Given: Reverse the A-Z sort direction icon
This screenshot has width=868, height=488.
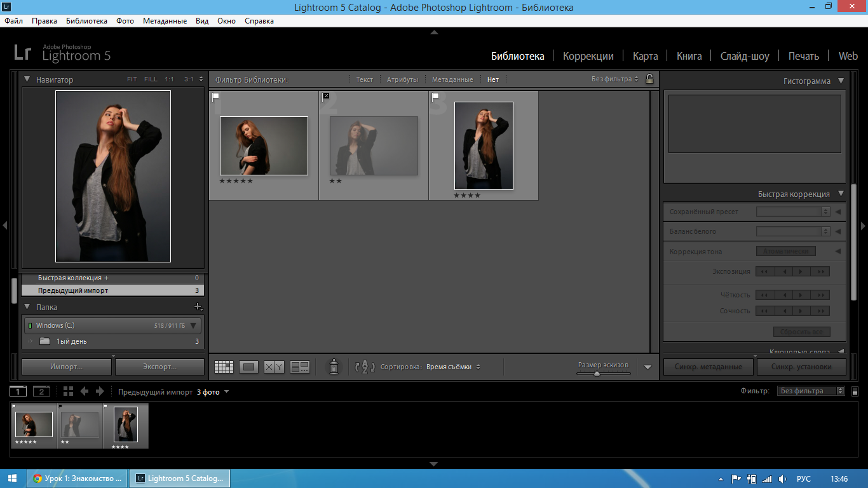Looking at the screenshot, I should pos(365,367).
